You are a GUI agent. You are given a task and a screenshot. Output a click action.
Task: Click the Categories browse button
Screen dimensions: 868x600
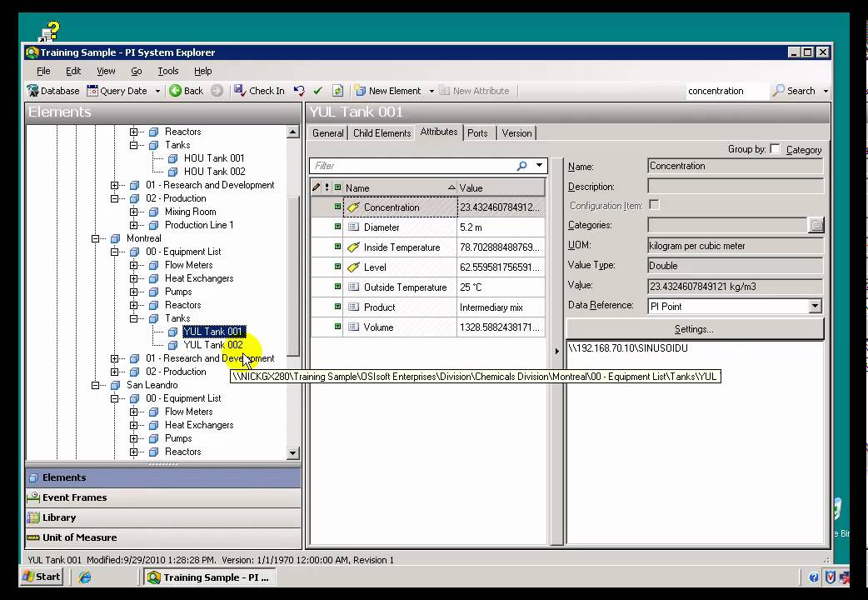[x=816, y=226]
